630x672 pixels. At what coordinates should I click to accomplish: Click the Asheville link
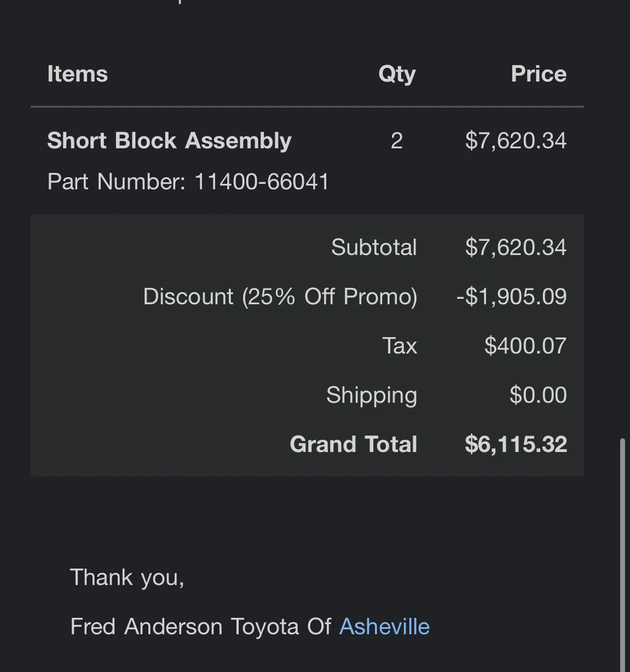(x=384, y=627)
